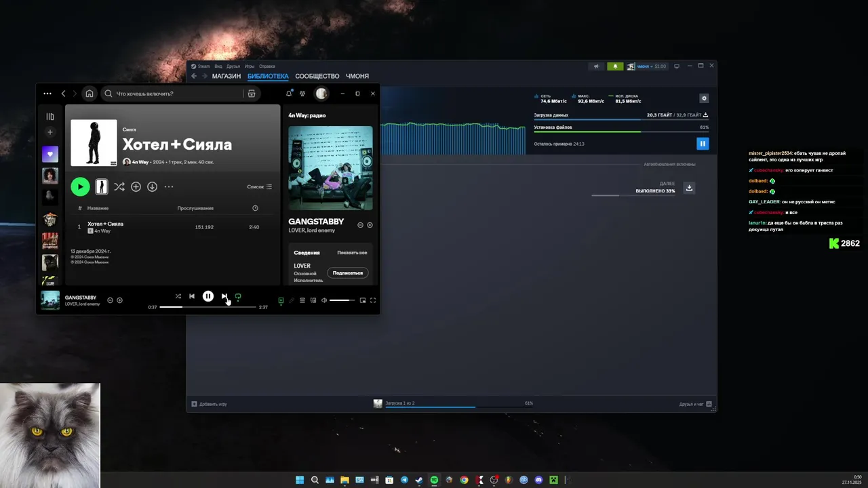Open the Windows Start button
The image size is (868, 488).
click(x=300, y=480)
